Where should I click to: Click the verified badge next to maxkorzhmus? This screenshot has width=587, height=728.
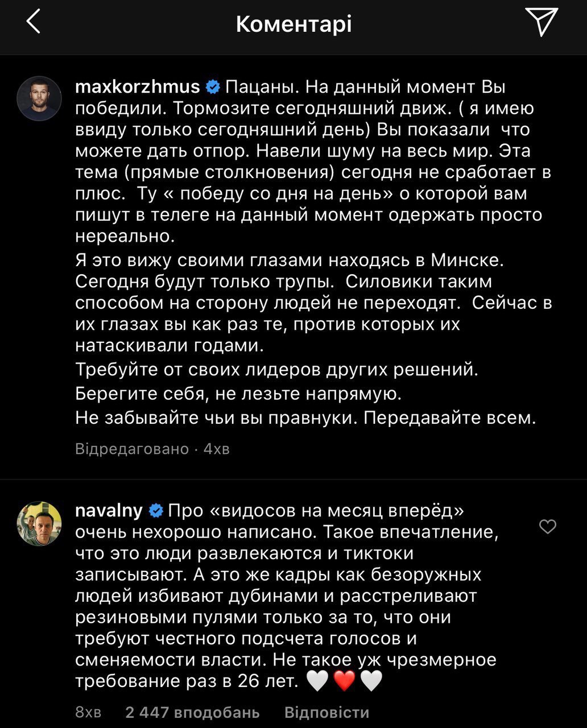tap(213, 88)
